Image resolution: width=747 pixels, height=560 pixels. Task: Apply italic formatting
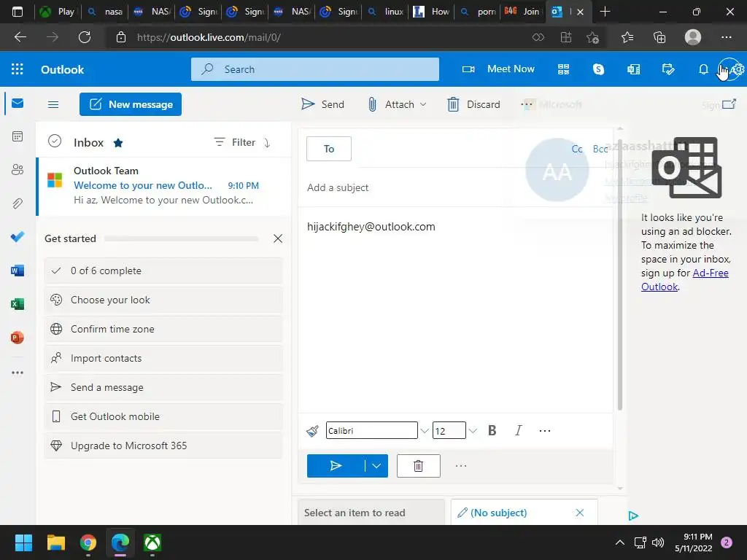[519, 430]
